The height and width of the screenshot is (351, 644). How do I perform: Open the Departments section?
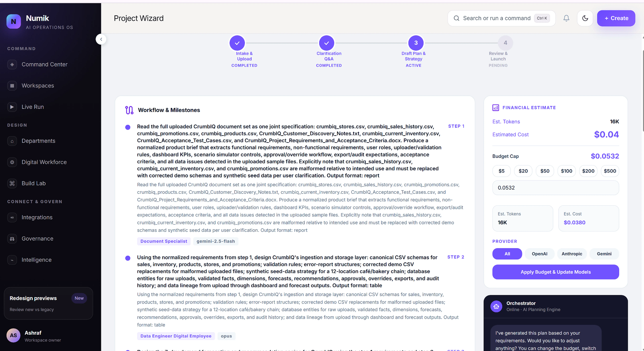pyautogui.click(x=38, y=141)
